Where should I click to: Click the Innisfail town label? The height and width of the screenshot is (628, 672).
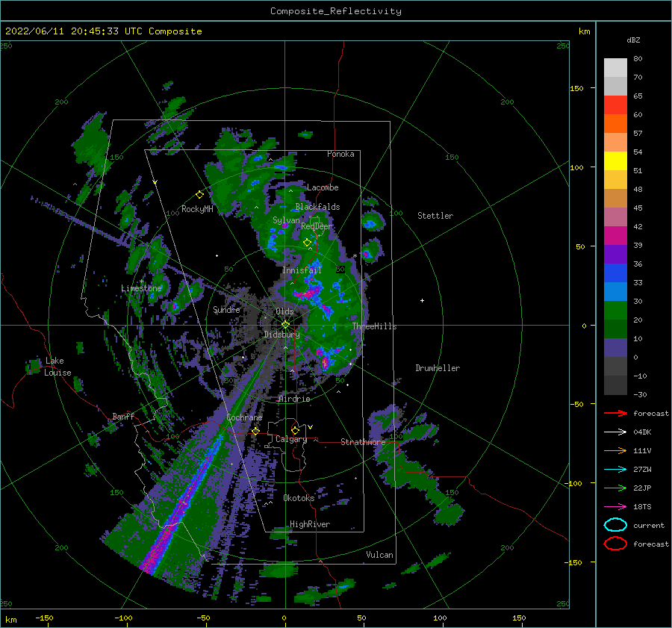tap(302, 270)
